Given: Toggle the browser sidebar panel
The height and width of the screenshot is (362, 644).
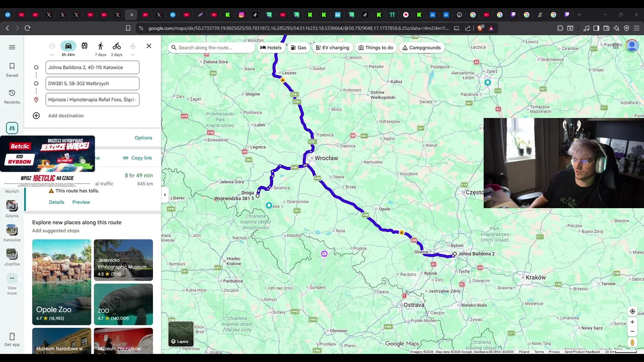Looking at the screenshot, I should pos(596,28).
